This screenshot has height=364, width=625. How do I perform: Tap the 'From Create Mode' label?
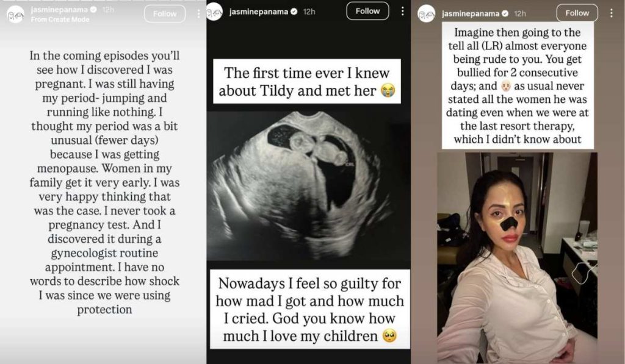pos(60,19)
